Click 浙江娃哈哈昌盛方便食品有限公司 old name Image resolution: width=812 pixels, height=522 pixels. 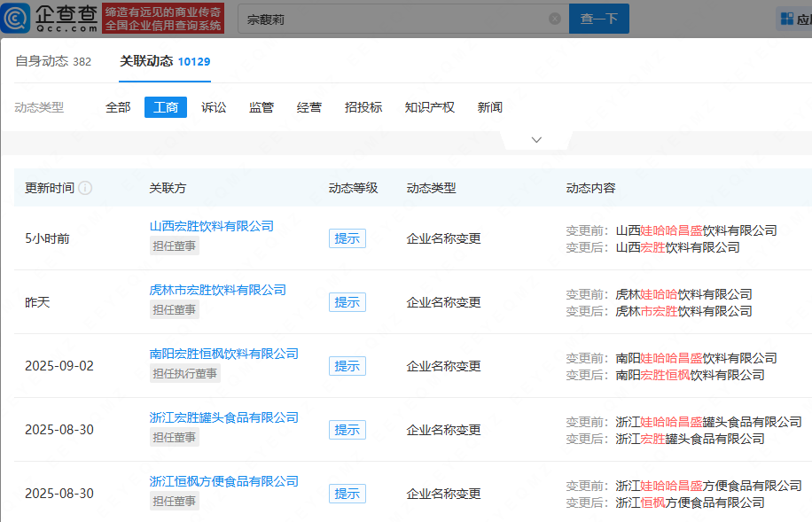tap(708, 486)
